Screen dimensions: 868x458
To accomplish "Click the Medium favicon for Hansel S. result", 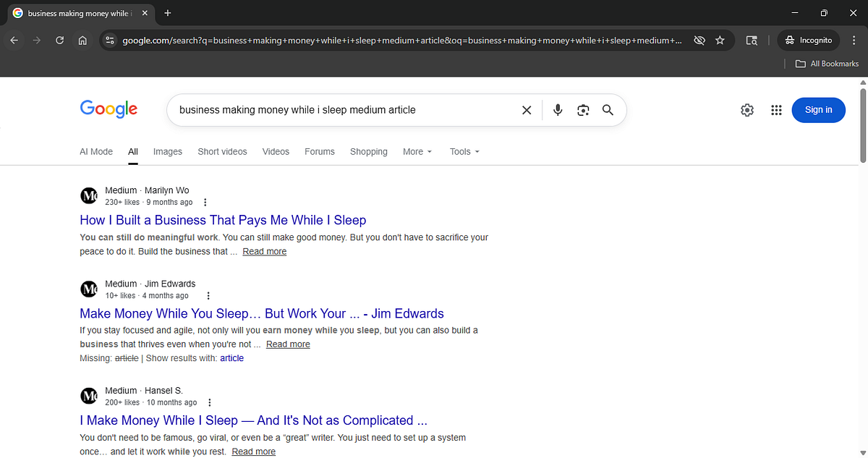I will (x=88, y=396).
